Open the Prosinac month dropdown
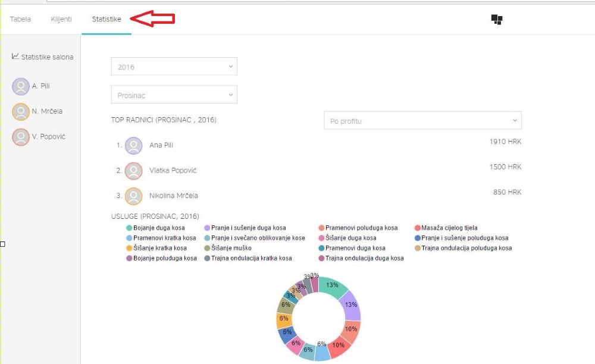595x364 pixels. (x=174, y=95)
